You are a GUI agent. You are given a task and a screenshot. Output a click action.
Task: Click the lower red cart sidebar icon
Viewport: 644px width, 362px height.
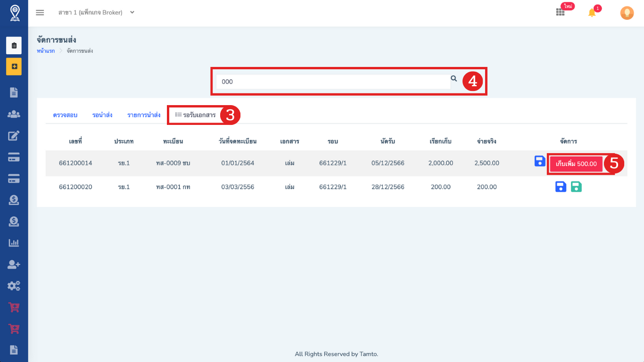pyautogui.click(x=14, y=329)
